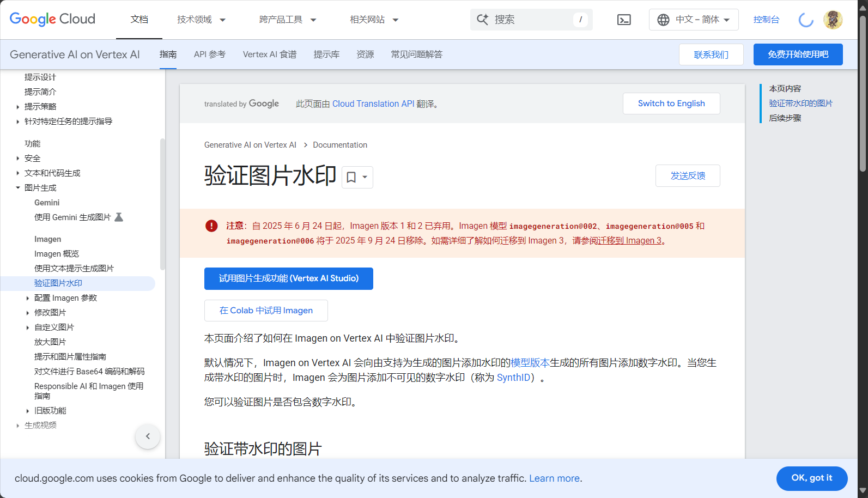Image resolution: width=868 pixels, height=498 pixels.
Task: Expand the 提示策略 tree item
Action: (x=18, y=107)
